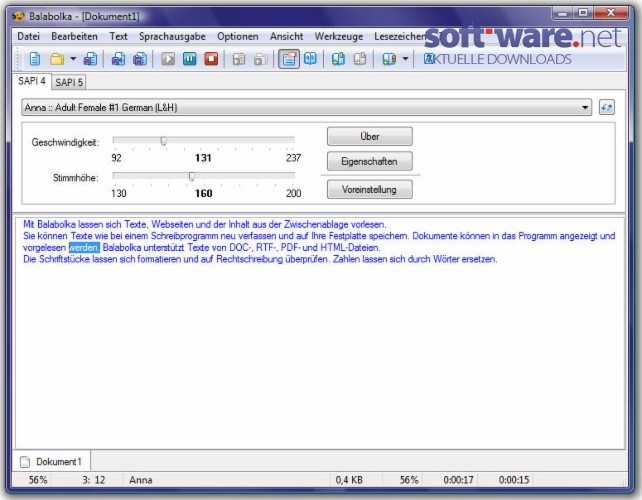Open the Optionen menu
The width and height of the screenshot is (642, 500).
(x=237, y=36)
